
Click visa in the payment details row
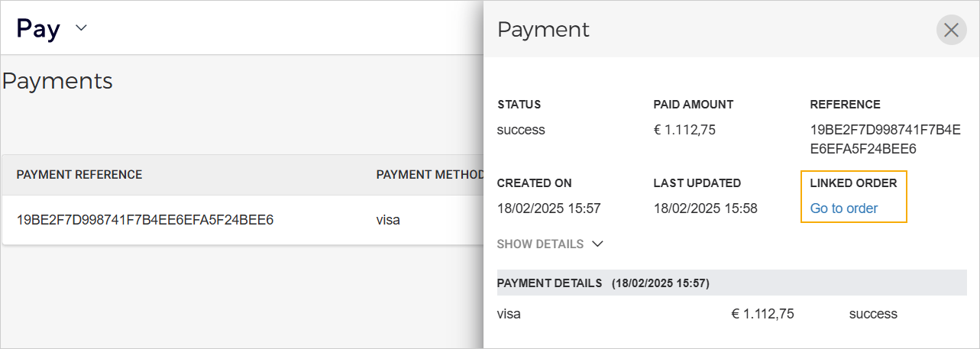(x=509, y=314)
